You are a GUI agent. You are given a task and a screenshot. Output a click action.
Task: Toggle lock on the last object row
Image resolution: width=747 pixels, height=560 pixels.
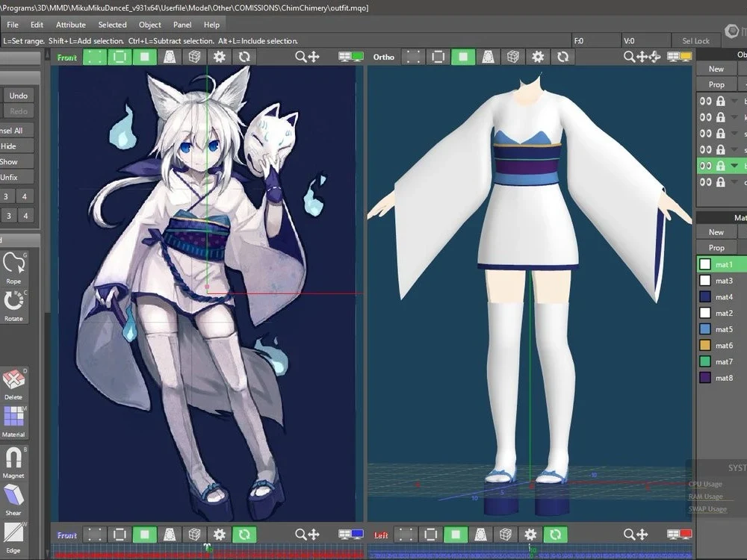pyautogui.click(x=721, y=182)
